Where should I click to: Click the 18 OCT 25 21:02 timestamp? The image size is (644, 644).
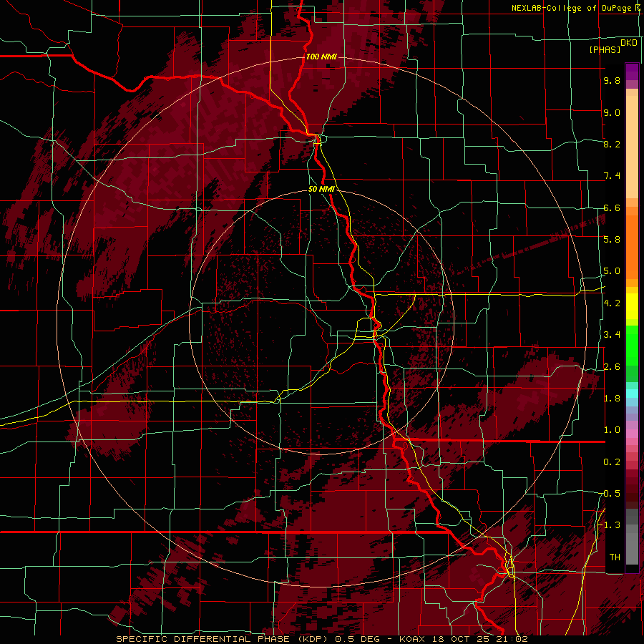(479, 639)
